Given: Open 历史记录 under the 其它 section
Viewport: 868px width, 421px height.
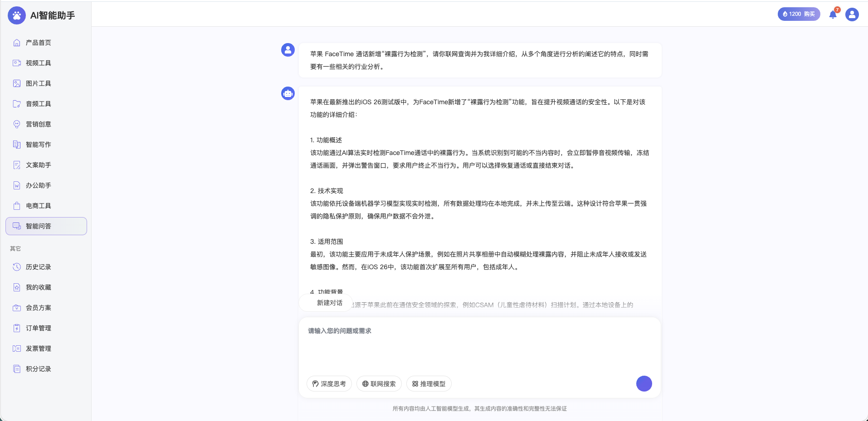Looking at the screenshot, I should [39, 267].
